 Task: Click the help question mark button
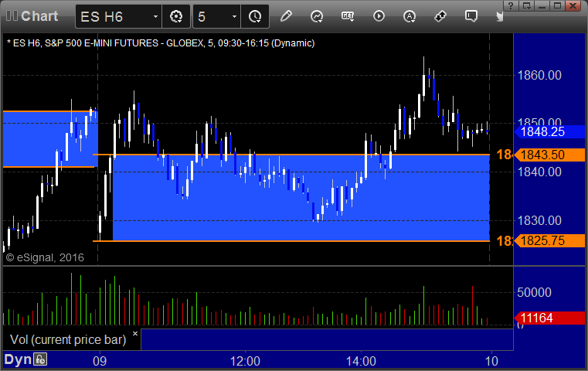(512, 5)
